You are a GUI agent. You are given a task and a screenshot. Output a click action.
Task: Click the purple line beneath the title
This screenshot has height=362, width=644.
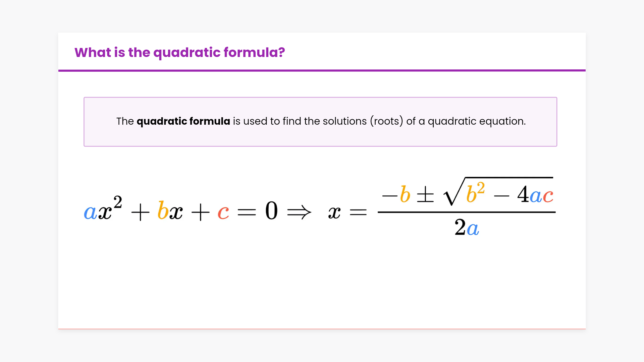pyautogui.click(x=322, y=70)
